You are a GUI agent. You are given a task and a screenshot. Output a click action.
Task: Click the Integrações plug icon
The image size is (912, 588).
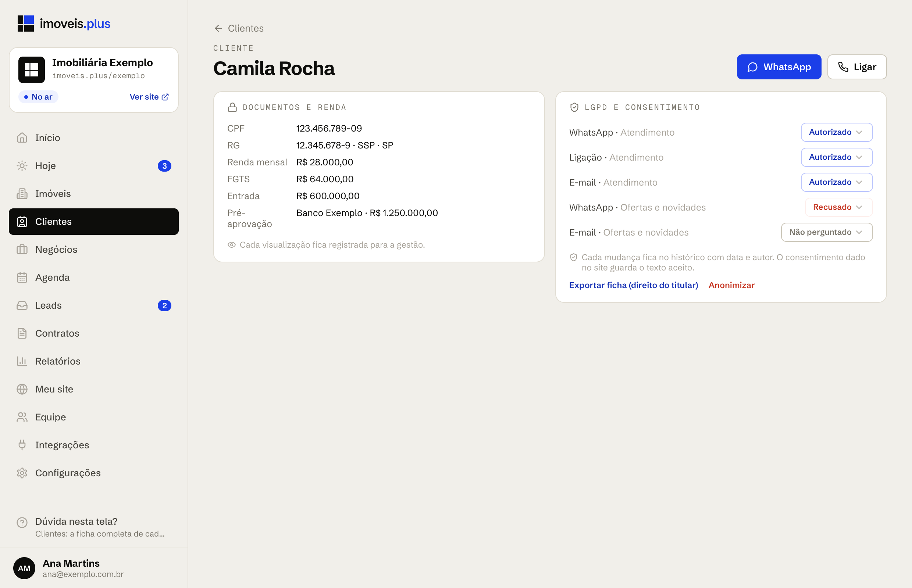pyautogui.click(x=22, y=445)
